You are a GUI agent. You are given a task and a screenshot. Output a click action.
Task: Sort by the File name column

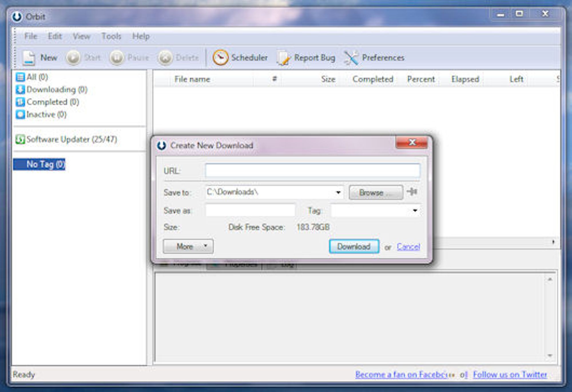(192, 79)
